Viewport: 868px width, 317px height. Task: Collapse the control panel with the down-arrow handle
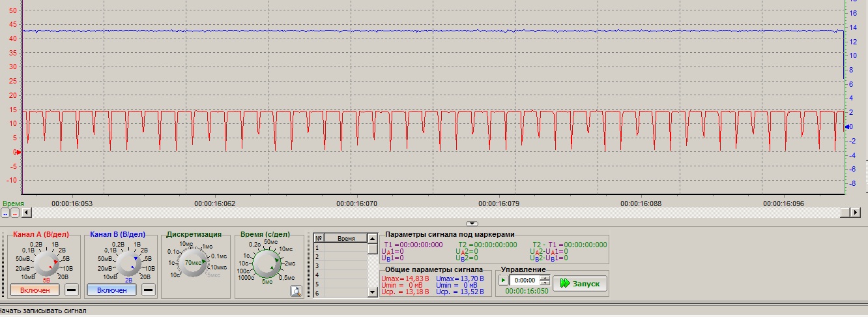coord(472,224)
